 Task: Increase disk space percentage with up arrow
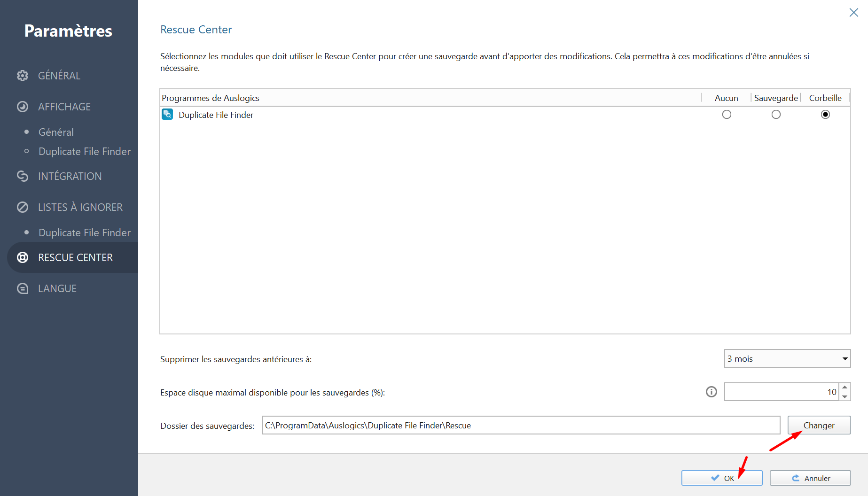point(845,387)
